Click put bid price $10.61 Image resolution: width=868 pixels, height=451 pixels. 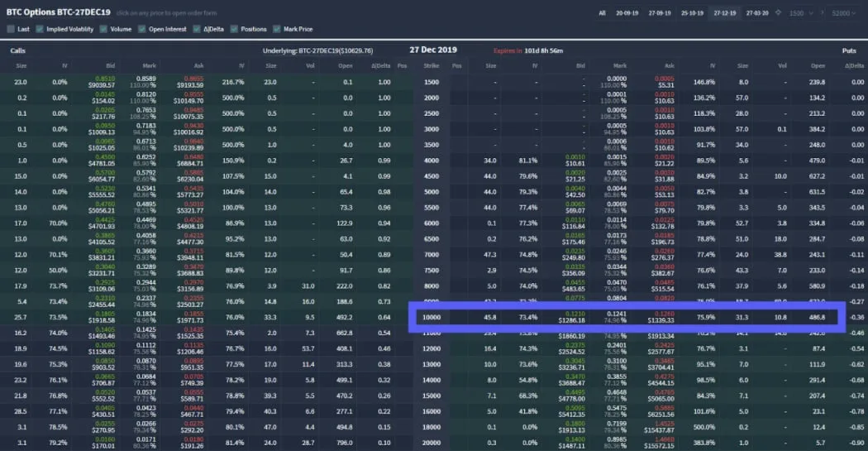pos(575,164)
